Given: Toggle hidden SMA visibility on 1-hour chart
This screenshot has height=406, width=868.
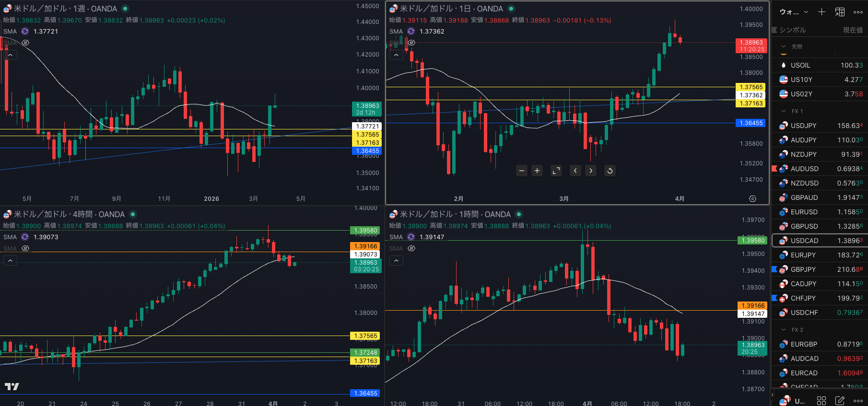Looking at the screenshot, I should [x=411, y=248].
